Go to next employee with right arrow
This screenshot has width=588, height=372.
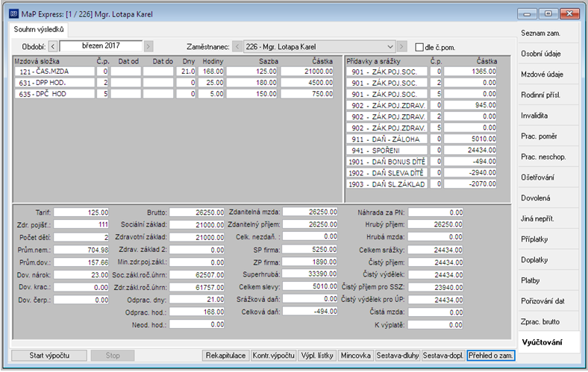[401, 47]
